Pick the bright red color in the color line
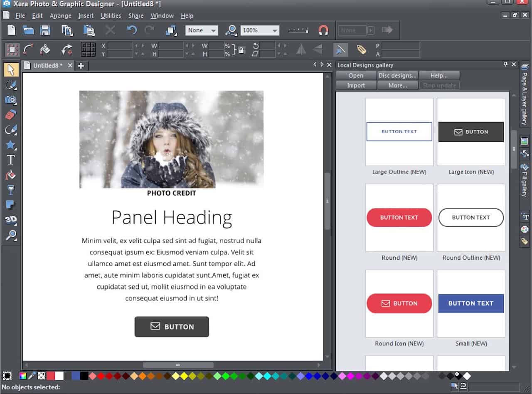 (101, 376)
